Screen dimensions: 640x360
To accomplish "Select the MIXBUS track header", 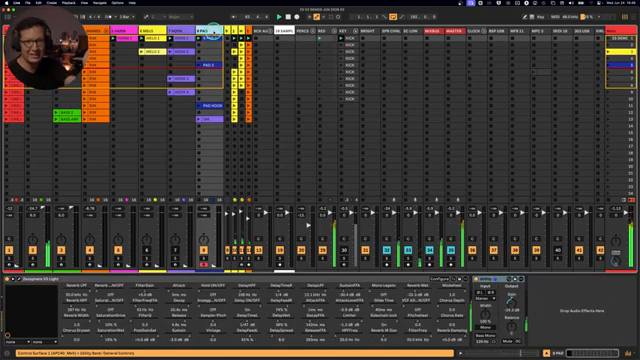I will click(432, 31).
